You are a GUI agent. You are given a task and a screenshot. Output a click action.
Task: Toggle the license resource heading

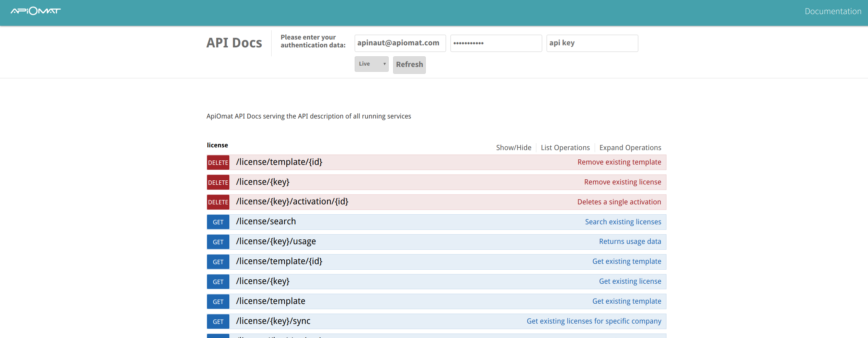(x=217, y=145)
